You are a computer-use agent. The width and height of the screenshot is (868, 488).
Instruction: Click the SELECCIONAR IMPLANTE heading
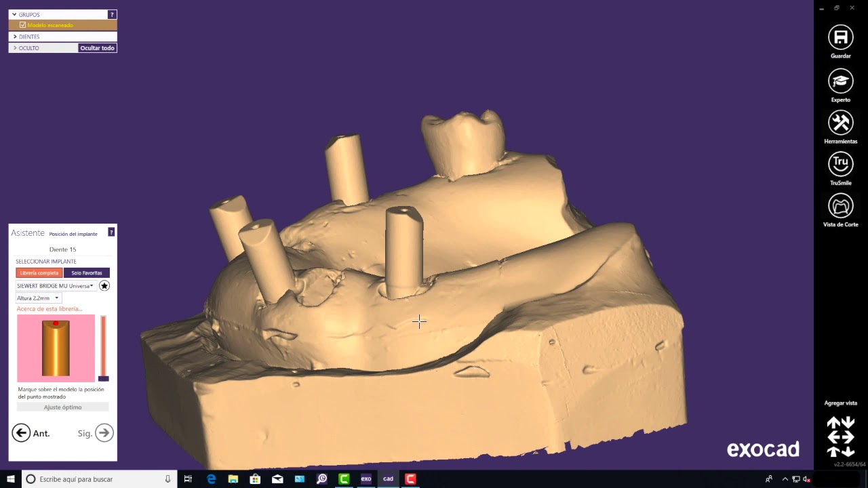pos(46,262)
